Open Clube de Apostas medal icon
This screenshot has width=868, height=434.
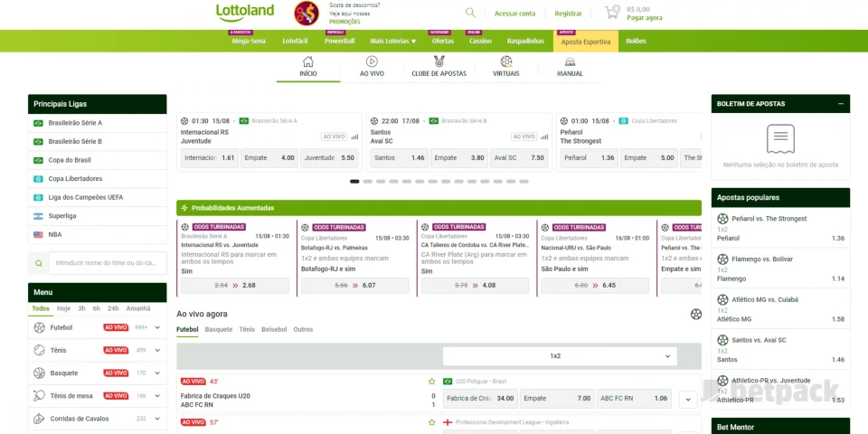(439, 61)
